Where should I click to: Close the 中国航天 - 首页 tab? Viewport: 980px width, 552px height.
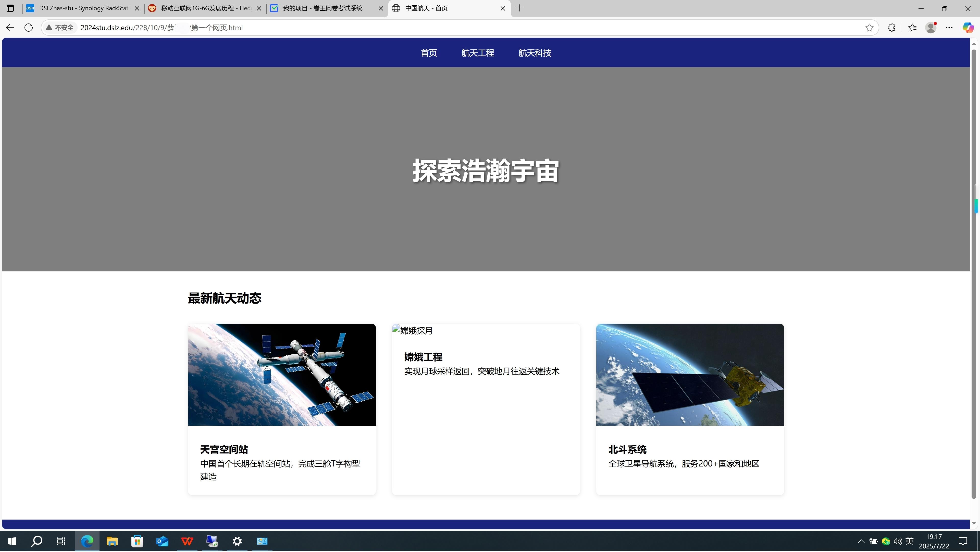coord(503,8)
